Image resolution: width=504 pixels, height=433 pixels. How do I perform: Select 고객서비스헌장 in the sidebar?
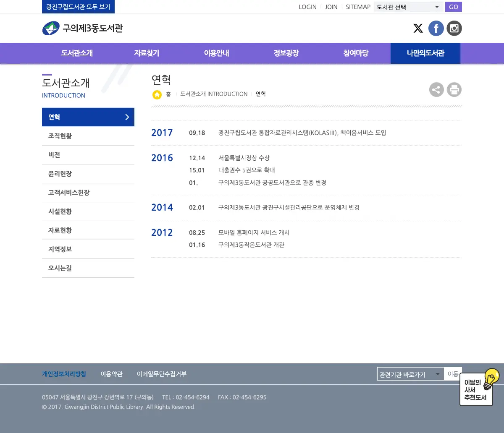88,193
